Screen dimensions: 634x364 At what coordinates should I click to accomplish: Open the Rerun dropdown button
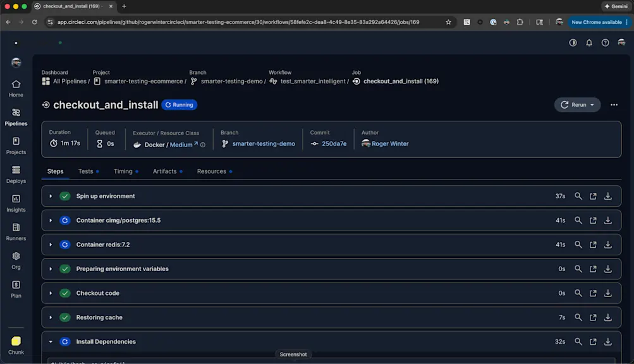pos(577,105)
